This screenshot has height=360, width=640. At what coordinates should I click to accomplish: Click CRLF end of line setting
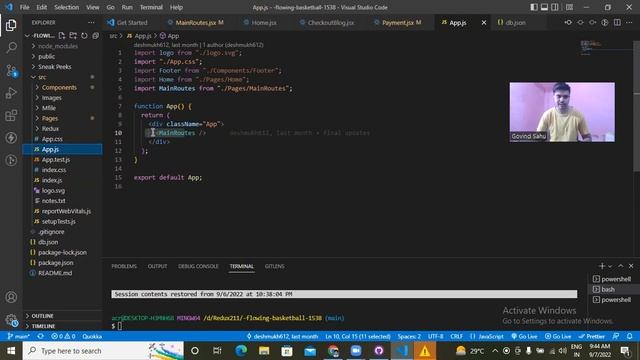click(x=456, y=336)
